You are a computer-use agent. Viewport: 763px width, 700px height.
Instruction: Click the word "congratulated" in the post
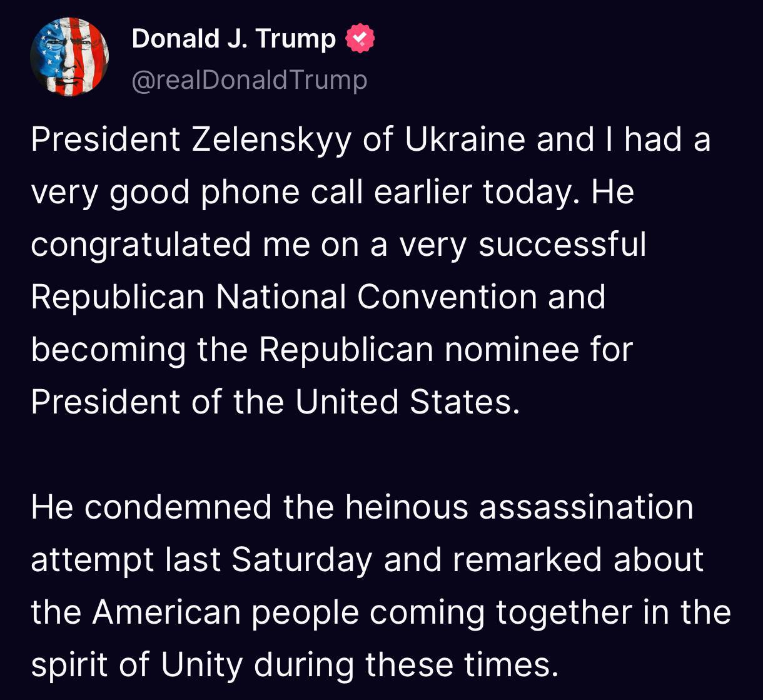pos(141,244)
